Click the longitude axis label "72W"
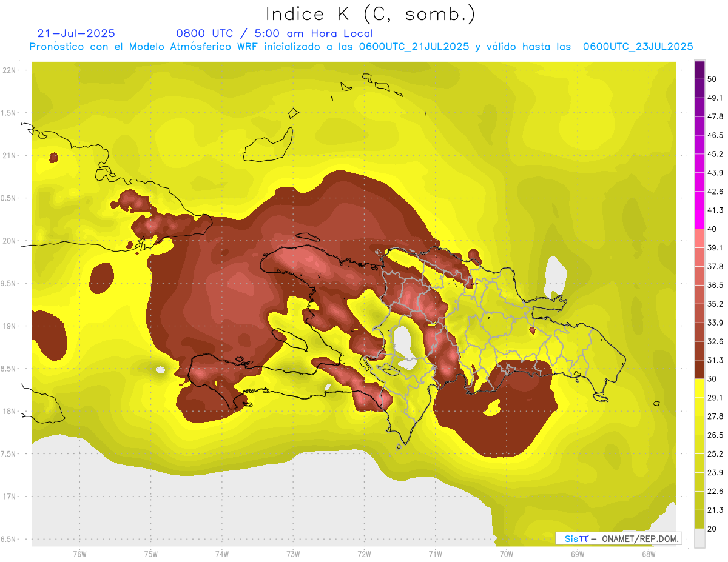 [x=364, y=554]
